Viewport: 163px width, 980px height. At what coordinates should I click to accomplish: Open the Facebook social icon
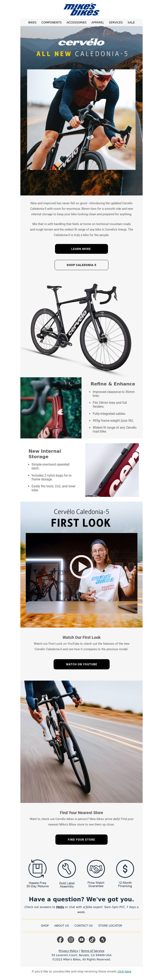click(61, 939)
